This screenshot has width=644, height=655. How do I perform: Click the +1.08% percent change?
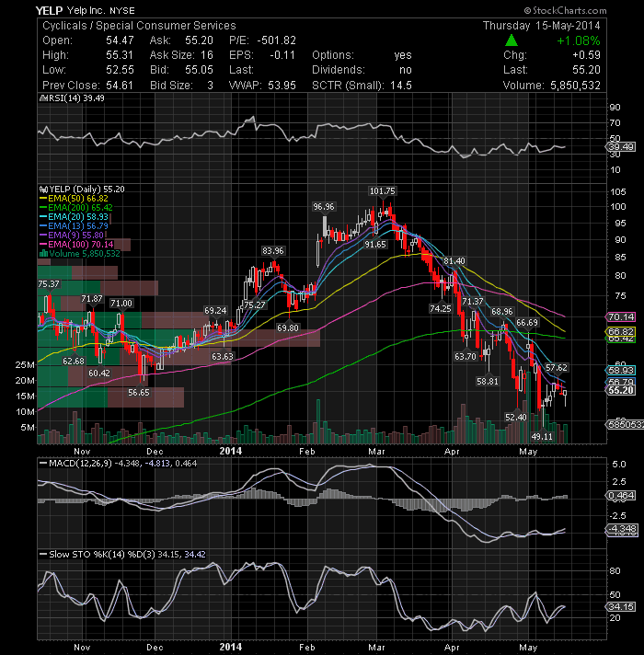tap(579, 40)
